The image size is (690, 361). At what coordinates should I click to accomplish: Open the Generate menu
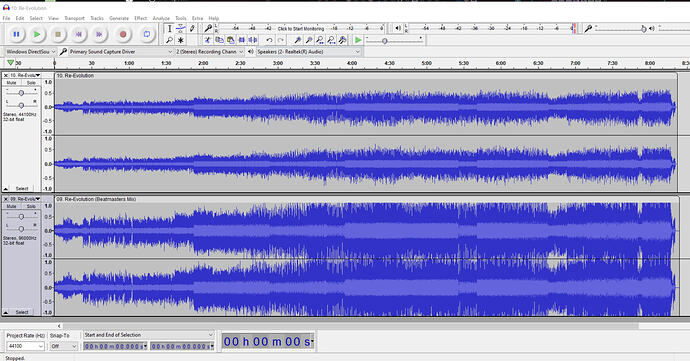tap(119, 18)
